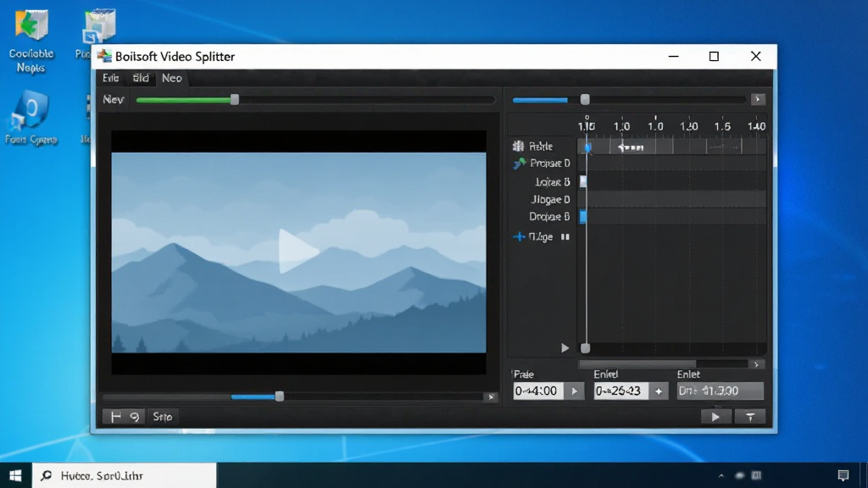Click the blue playhead marker on timeline
The width and height of the screenshot is (868, 488).
[x=588, y=147]
